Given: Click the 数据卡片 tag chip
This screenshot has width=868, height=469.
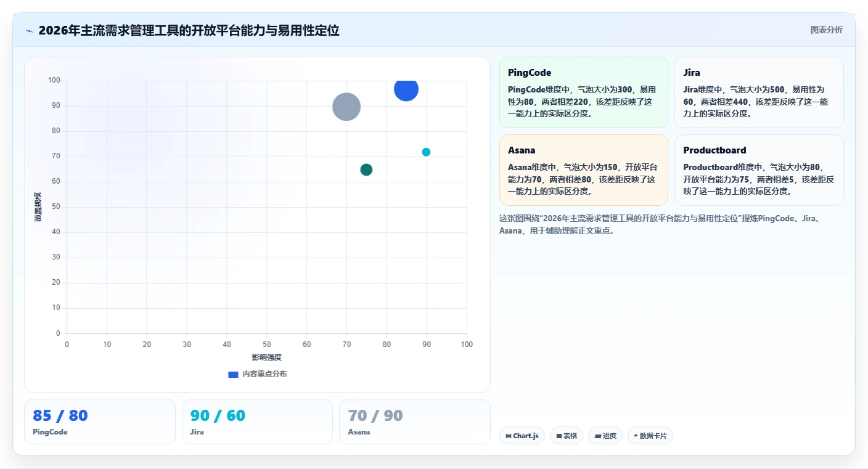Looking at the screenshot, I should pyautogui.click(x=650, y=436).
